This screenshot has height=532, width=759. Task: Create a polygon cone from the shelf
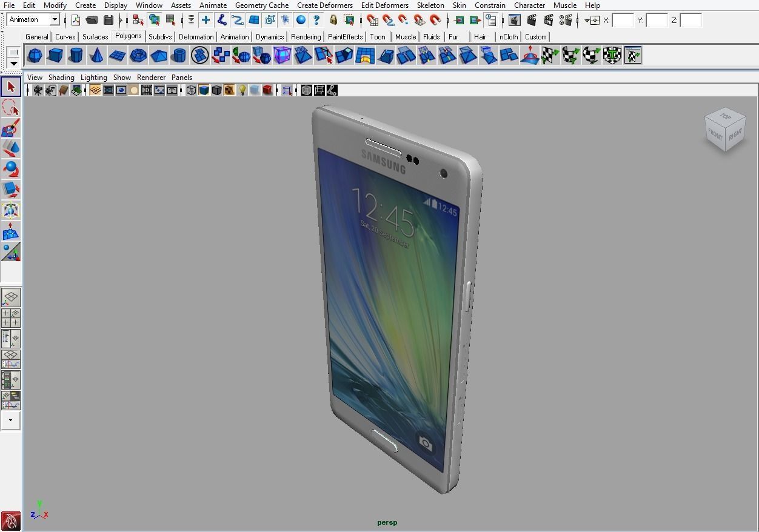96,56
